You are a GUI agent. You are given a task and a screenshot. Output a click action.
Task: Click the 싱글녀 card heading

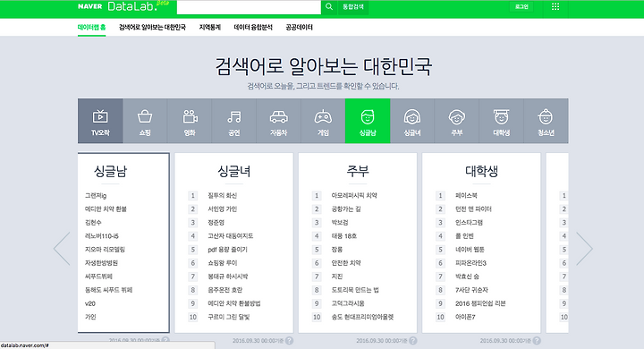point(234,171)
